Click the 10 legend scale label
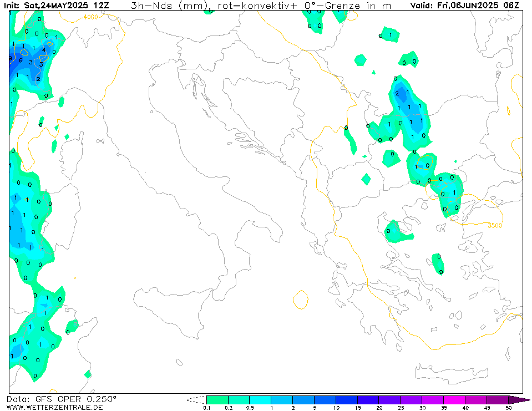This screenshot has height=411, width=532. [x=336, y=408]
